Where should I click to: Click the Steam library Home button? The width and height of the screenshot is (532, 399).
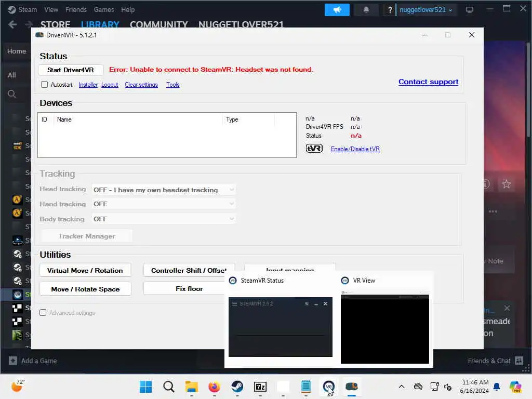pos(16,51)
